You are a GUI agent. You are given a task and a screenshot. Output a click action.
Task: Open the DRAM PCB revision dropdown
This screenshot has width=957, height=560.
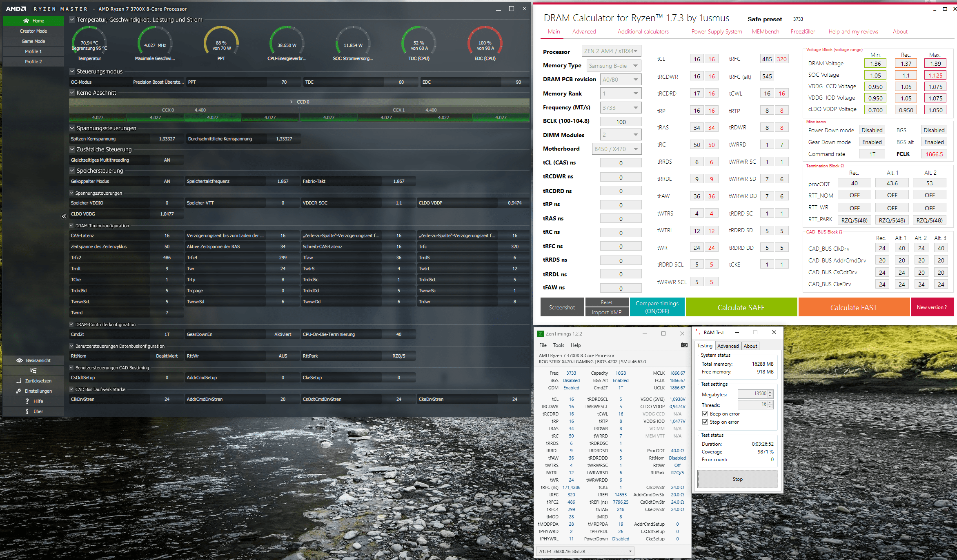621,80
